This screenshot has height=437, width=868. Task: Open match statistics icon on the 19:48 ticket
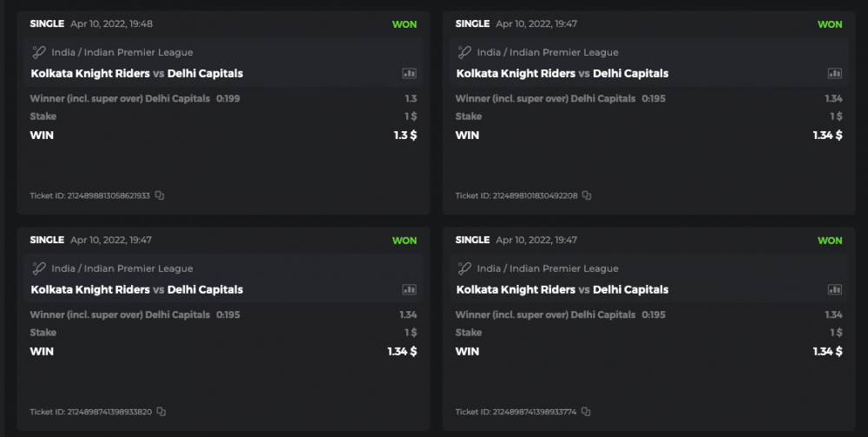[x=409, y=74]
